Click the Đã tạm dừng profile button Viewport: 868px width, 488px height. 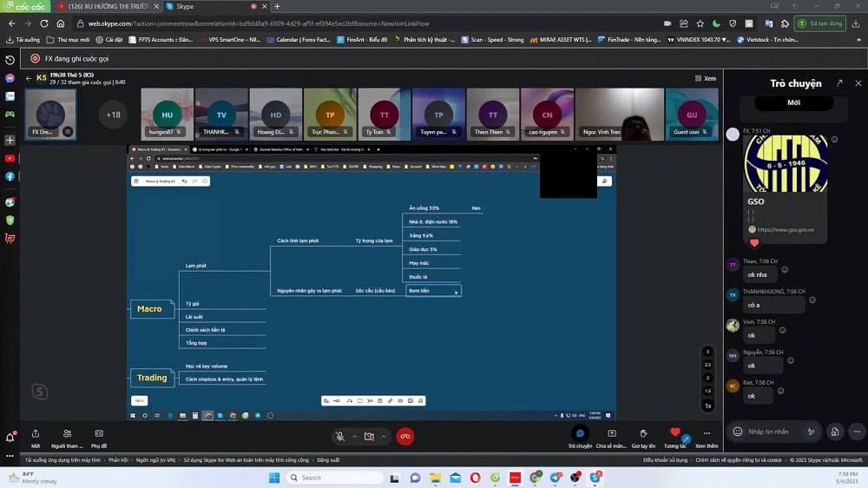coord(820,23)
